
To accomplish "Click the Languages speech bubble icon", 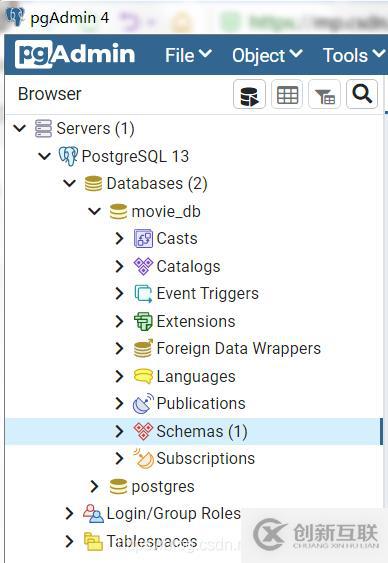I will [x=143, y=376].
